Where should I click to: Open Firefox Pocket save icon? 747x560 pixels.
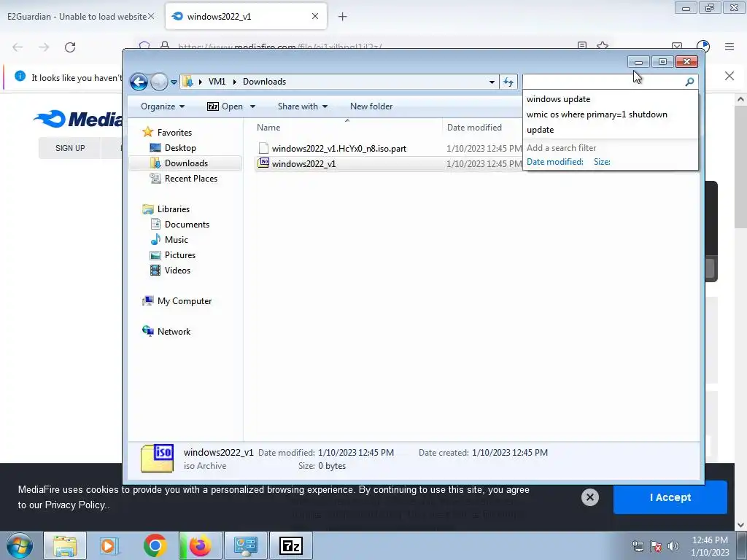(676, 46)
